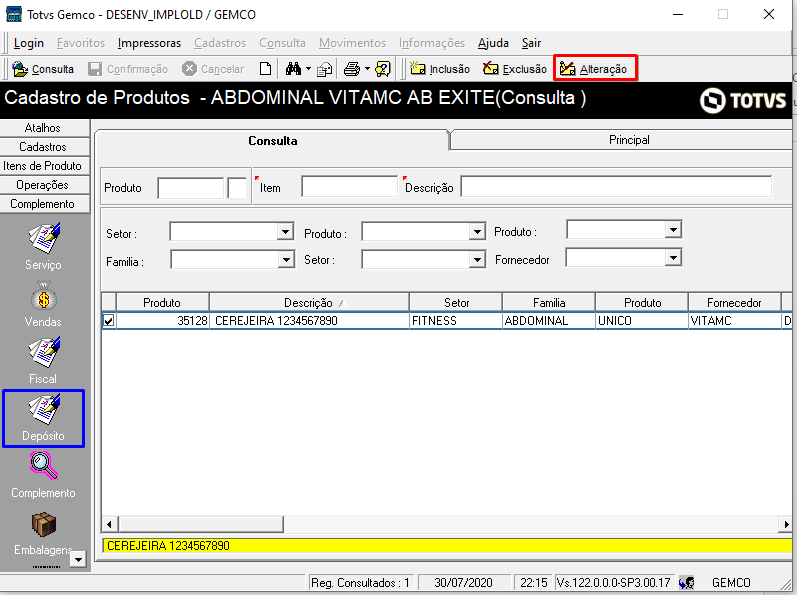Image resolution: width=797 pixels, height=595 pixels.
Task: Click the version 'Vs.122.0.0.0-SP3.00.17' status text
Action: click(x=614, y=583)
